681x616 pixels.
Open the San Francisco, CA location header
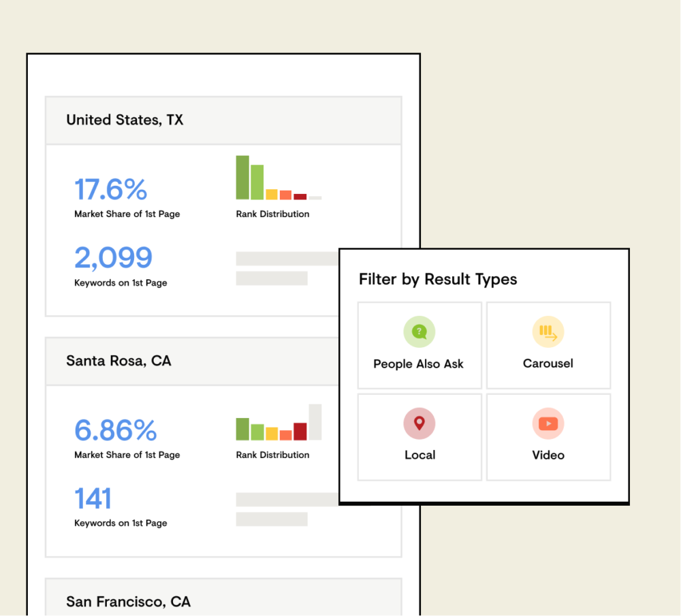[128, 602]
